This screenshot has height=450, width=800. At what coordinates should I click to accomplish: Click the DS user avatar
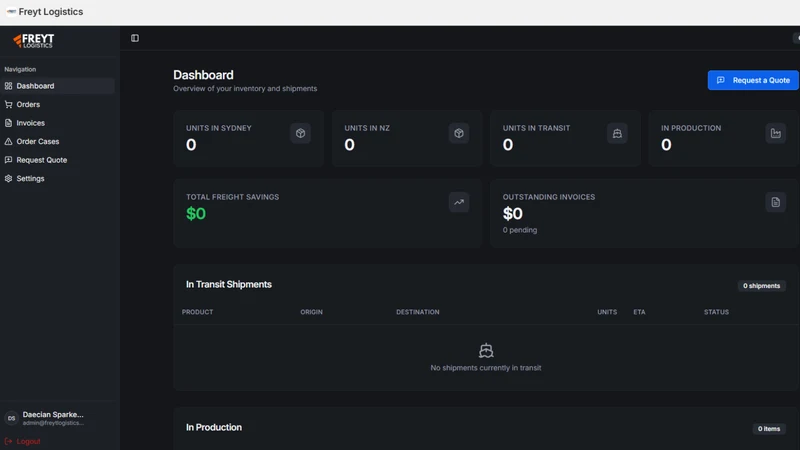(11, 418)
